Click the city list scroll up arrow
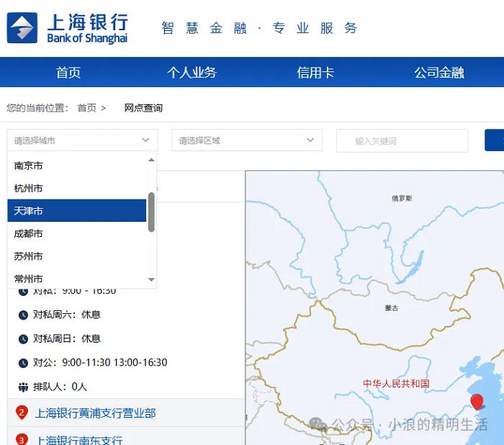 tap(151, 160)
